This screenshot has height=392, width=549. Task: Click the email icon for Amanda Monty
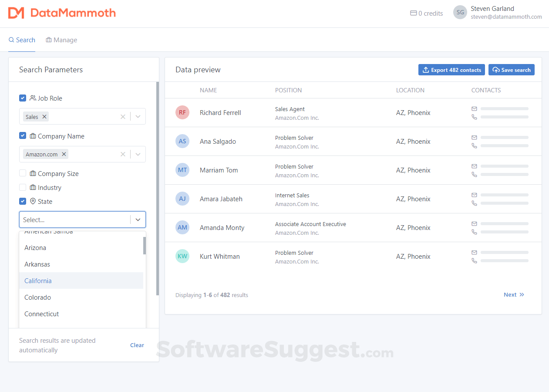pyautogui.click(x=474, y=223)
